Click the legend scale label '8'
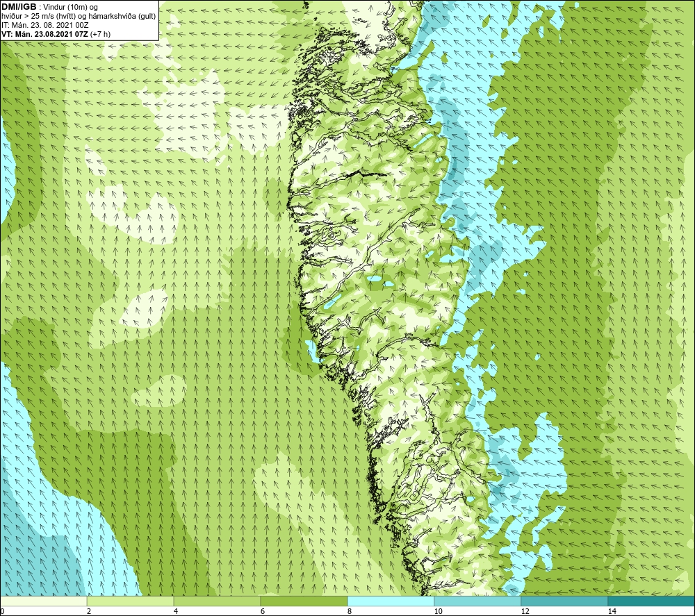The height and width of the screenshot is (616, 695). (350, 612)
